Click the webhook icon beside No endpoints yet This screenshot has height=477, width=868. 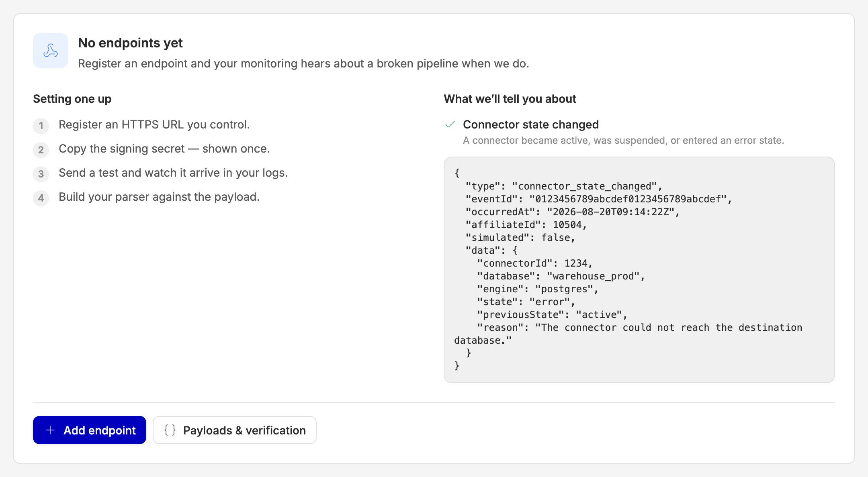(x=51, y=51)
